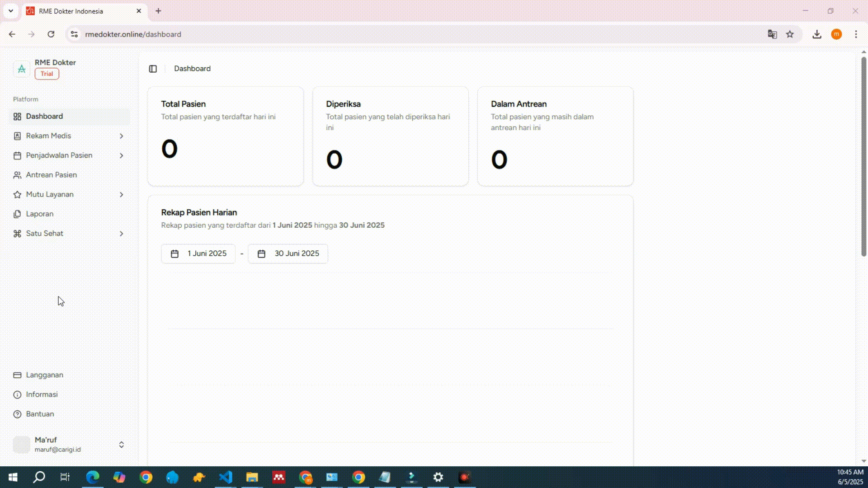Select the Dashboard menu item
868x488 pixels.
(44, 117)
